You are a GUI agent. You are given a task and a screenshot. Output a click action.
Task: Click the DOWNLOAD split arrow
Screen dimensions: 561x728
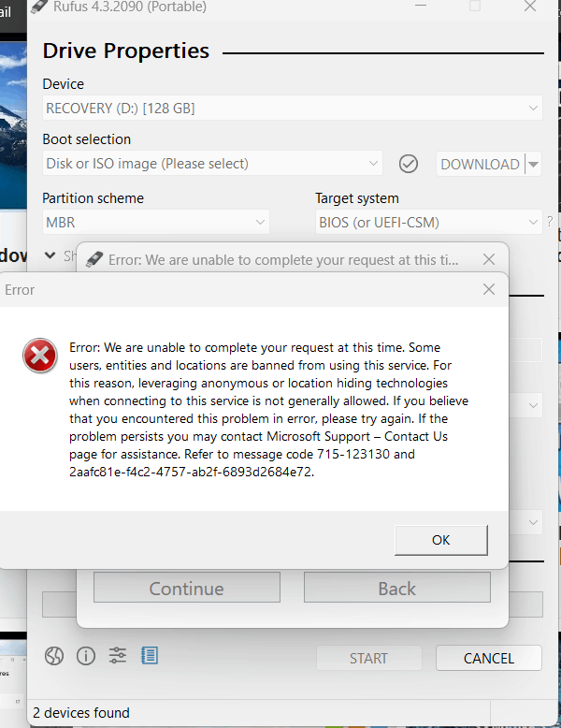click(x=534, y=164)
